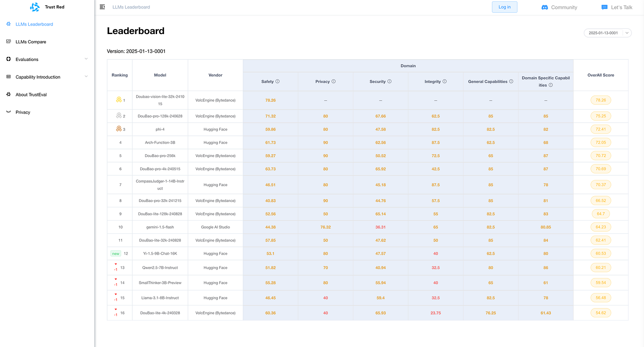Click the info icon for Domain Specific Capabilities
644x347 pixels.
[551, 85]
